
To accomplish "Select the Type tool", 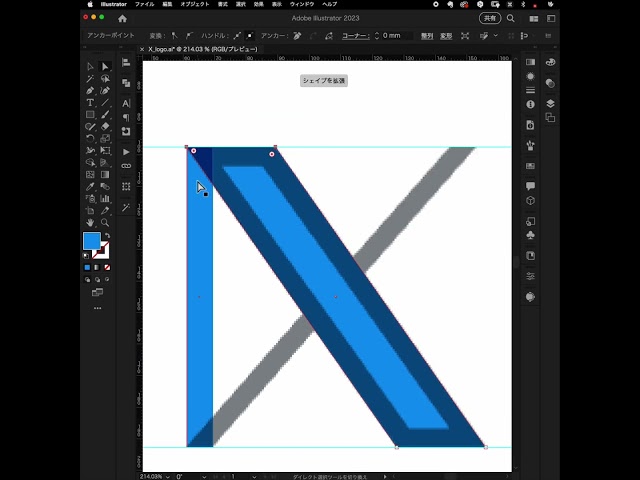I will click(90, 102).
